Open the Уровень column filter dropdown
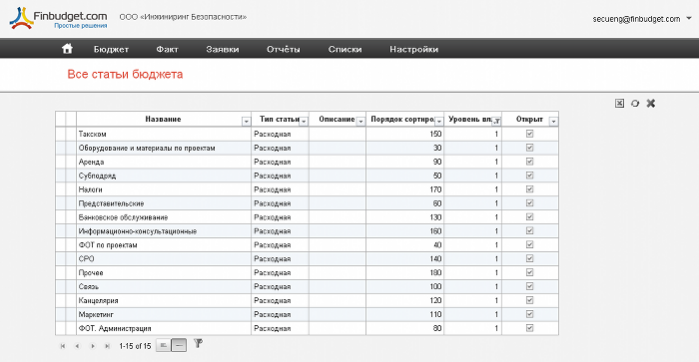 [x=496, y=121]
